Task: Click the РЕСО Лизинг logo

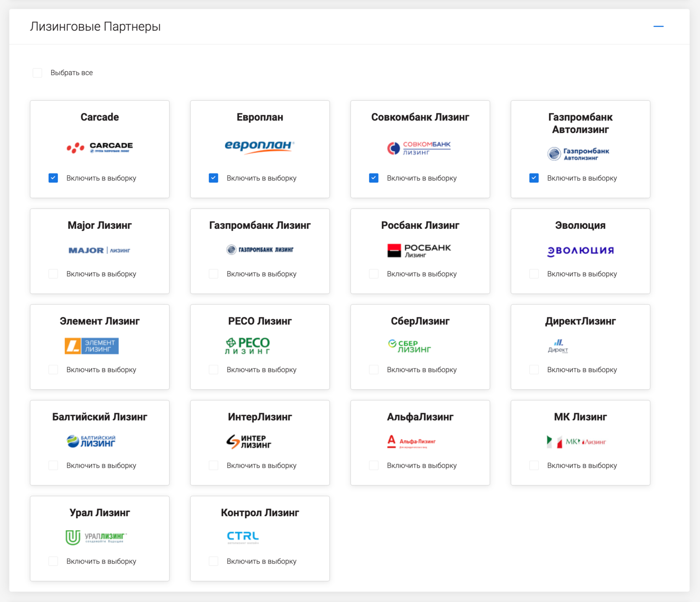Action: [247, 345]
